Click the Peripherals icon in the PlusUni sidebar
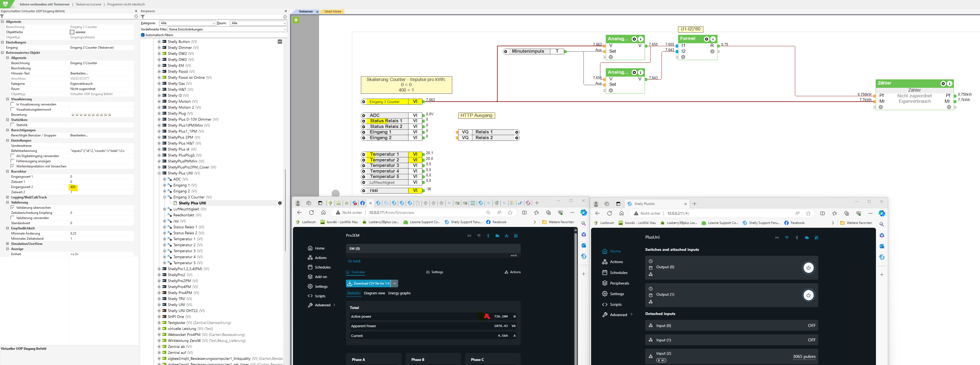980x365 pixels. click(x=604, y=283)
